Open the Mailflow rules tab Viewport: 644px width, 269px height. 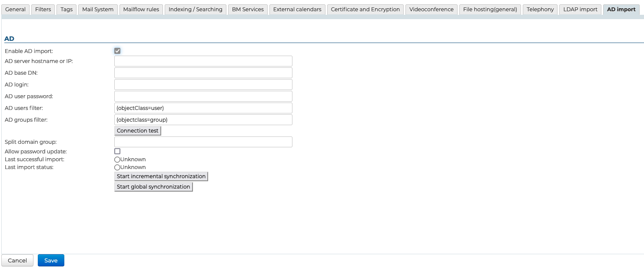141,10
